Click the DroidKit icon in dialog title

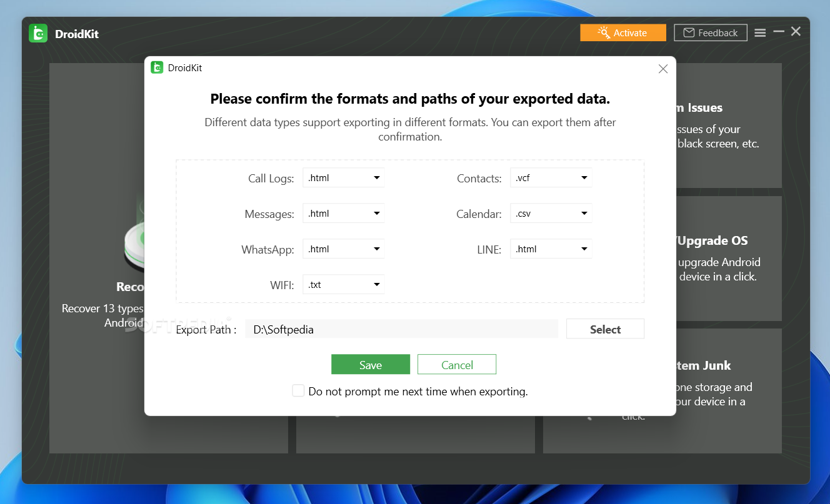click(x=157, y=67)
